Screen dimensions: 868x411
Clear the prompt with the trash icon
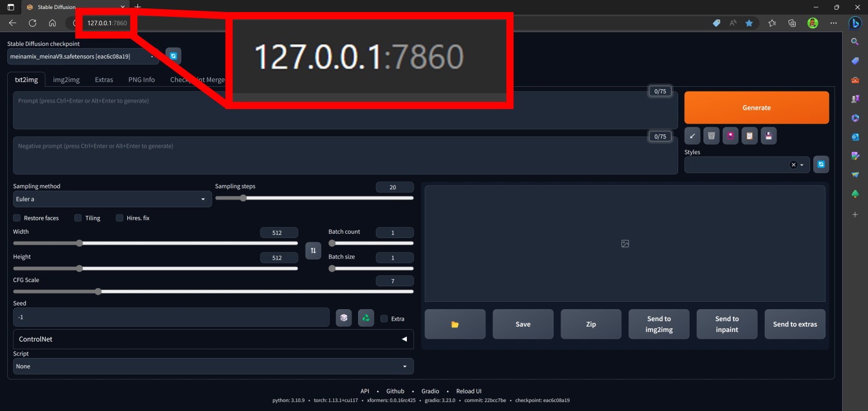click(711, 136)
